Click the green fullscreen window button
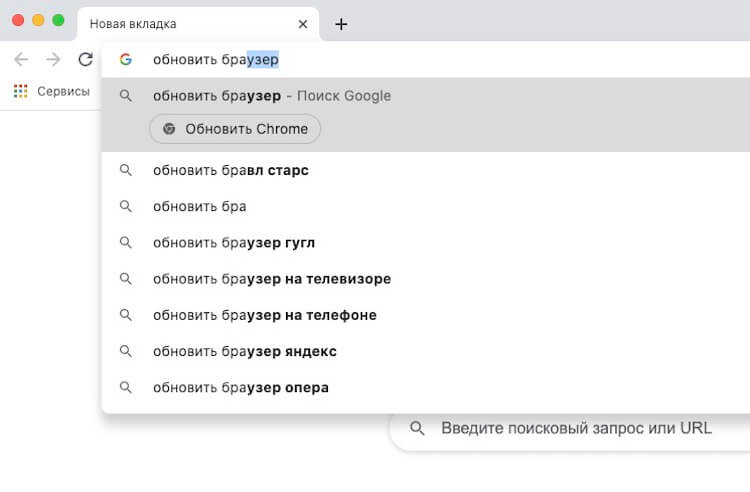The image size is (750, 492). click(58, 20)
